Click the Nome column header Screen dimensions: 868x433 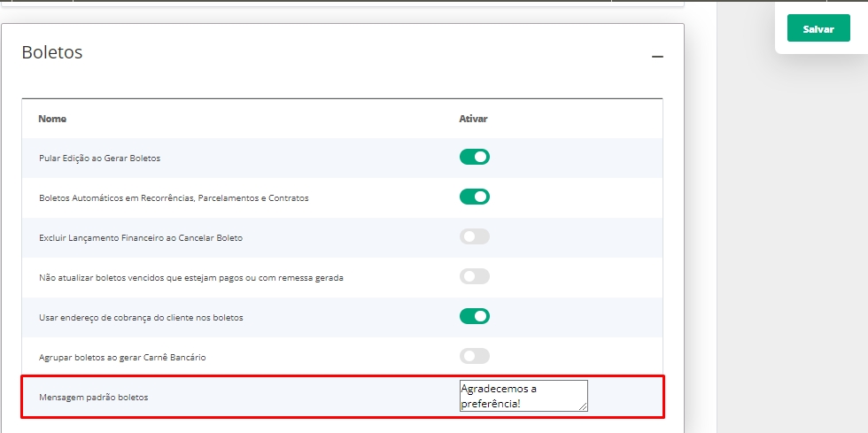[x=52, y=119]
